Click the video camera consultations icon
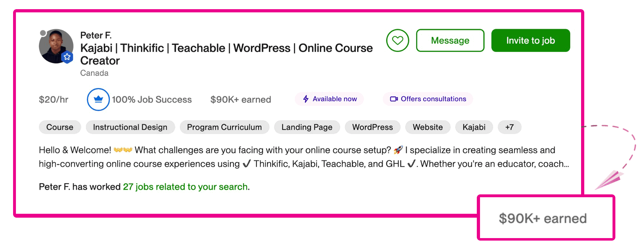This screenshot has height=248, width=644. 394,99
